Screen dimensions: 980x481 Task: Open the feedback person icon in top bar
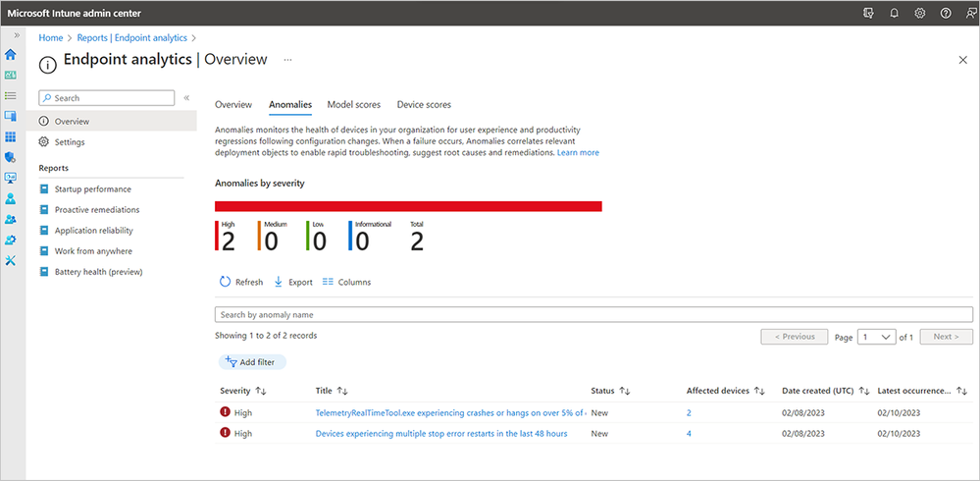click(x=970, y=13)
